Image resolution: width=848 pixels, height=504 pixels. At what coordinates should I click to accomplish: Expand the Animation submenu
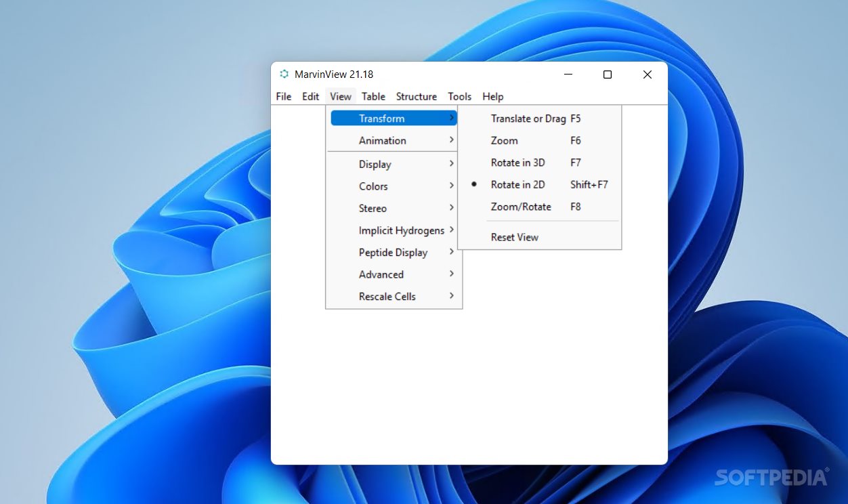point(394,140)
